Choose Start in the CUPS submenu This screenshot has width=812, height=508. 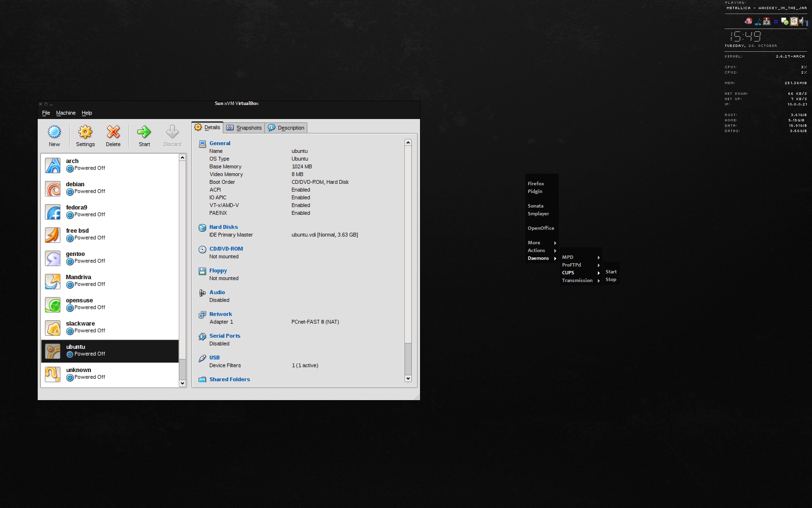click(x=611, y=272)
